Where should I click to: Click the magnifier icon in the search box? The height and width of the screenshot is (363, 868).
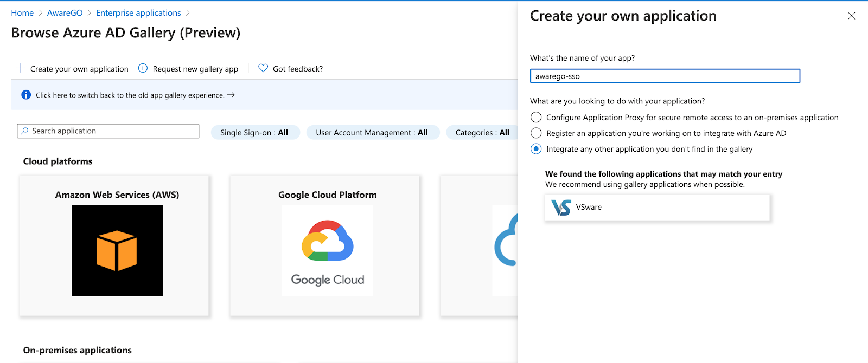(24, 131)
